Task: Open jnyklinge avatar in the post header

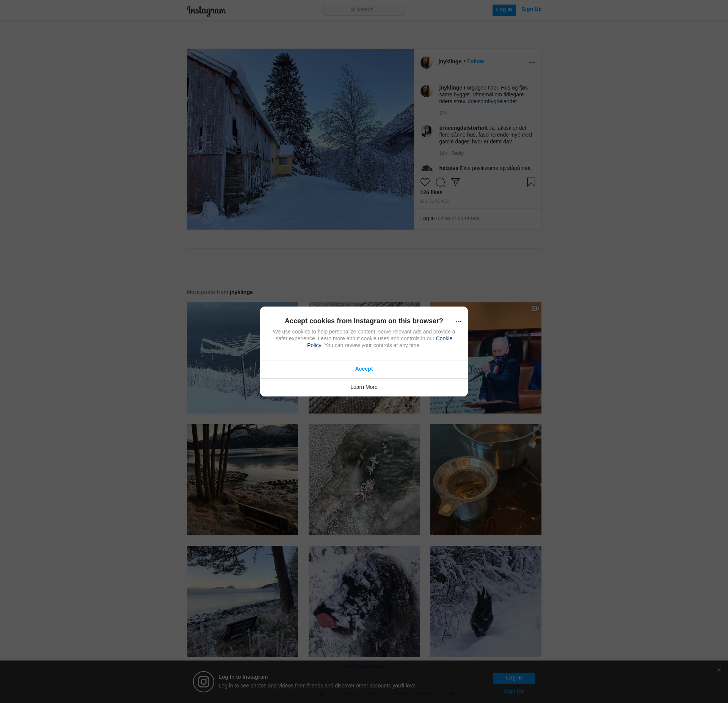Action: tap(427, 63)
